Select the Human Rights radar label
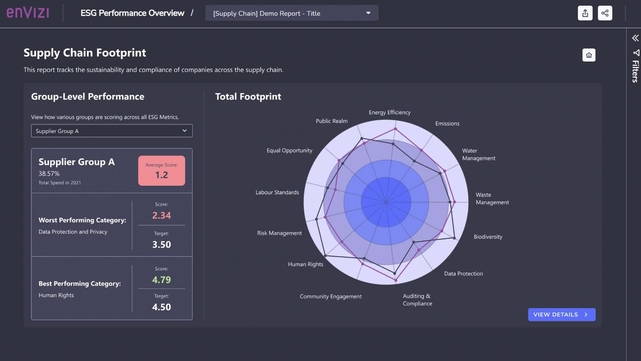This screenshot has width=641, height=361. pyautogui.click(x=305, y=264)
